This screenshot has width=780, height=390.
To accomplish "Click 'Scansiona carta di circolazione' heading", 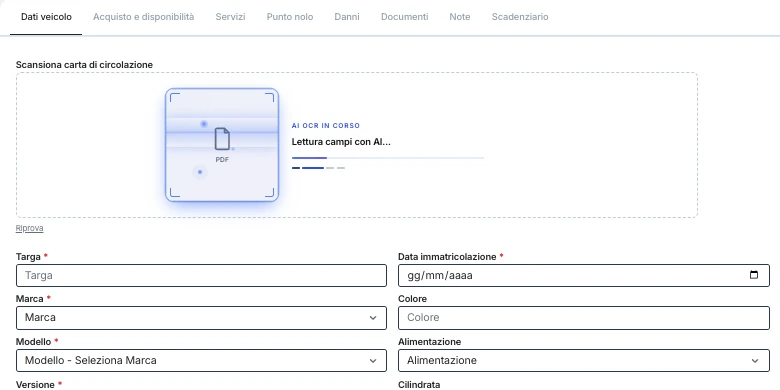I will (x=84, y=65).
